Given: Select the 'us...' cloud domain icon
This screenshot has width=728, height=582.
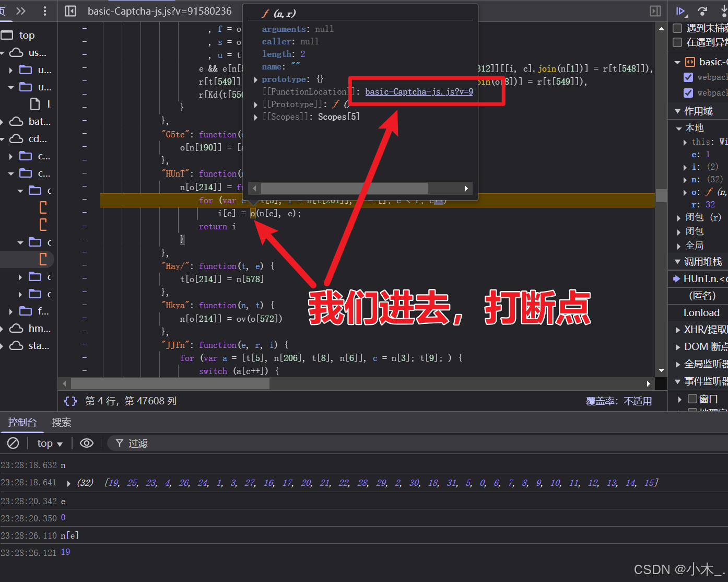Looking at the screenshot, I should [x=17, y=52].
